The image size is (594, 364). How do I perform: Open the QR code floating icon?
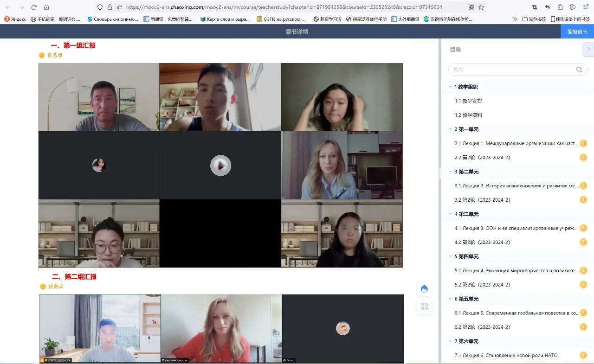pos(424,307)
